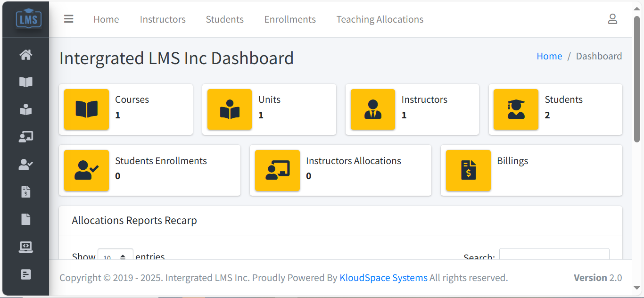Select the Enrollments person-check icon in the sidebar

pos(25,164)
